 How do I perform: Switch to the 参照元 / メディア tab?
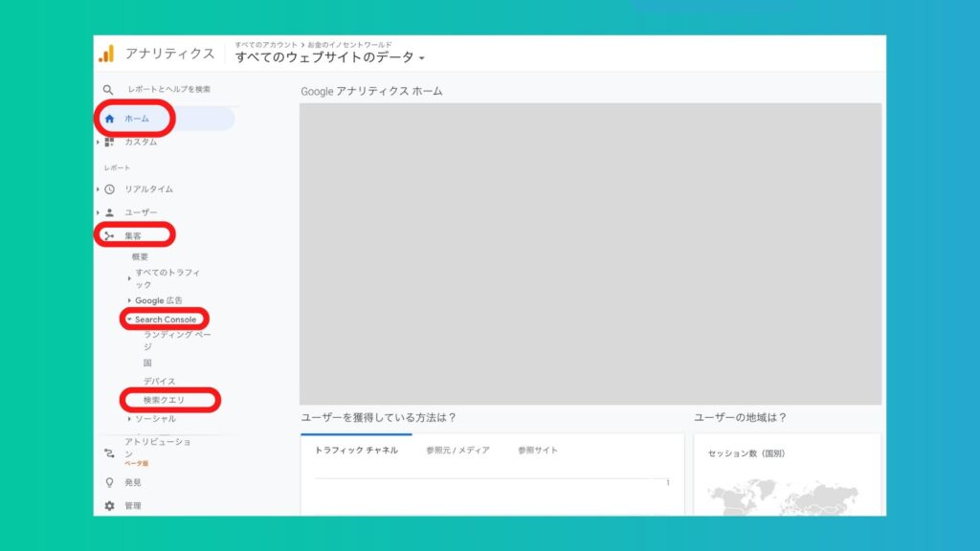tap(458, 450)
